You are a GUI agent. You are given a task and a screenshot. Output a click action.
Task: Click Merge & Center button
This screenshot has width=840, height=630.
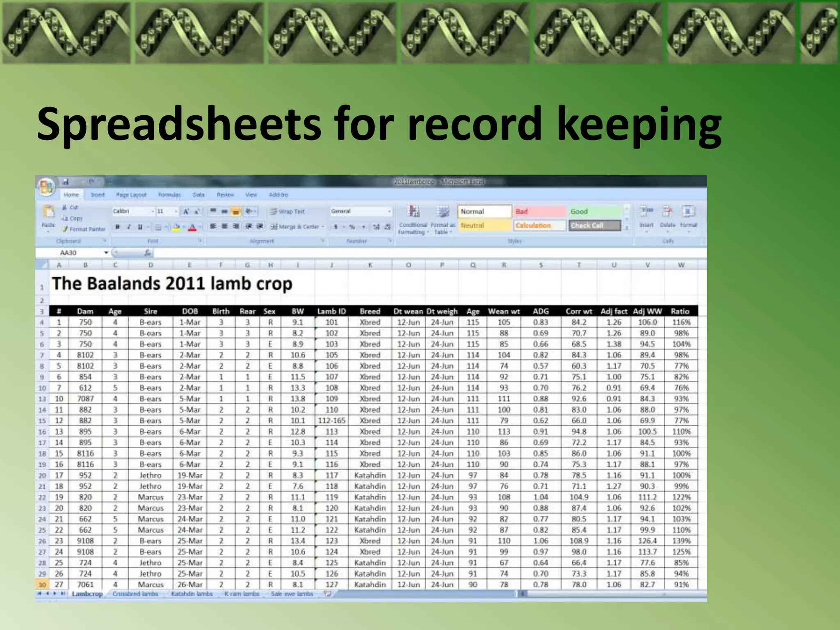[x=297, y=226]
